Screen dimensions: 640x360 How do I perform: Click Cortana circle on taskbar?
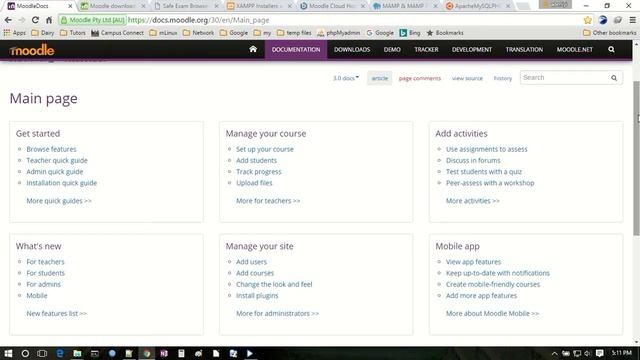point(25,353)
